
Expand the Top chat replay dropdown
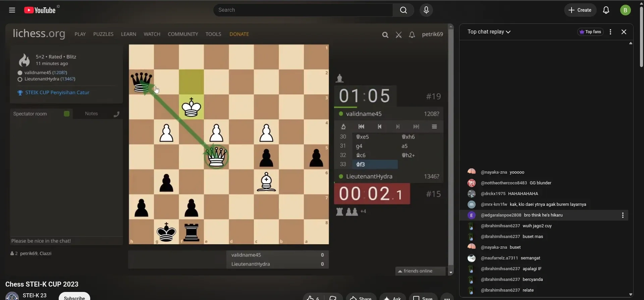(x=489, y=32)
